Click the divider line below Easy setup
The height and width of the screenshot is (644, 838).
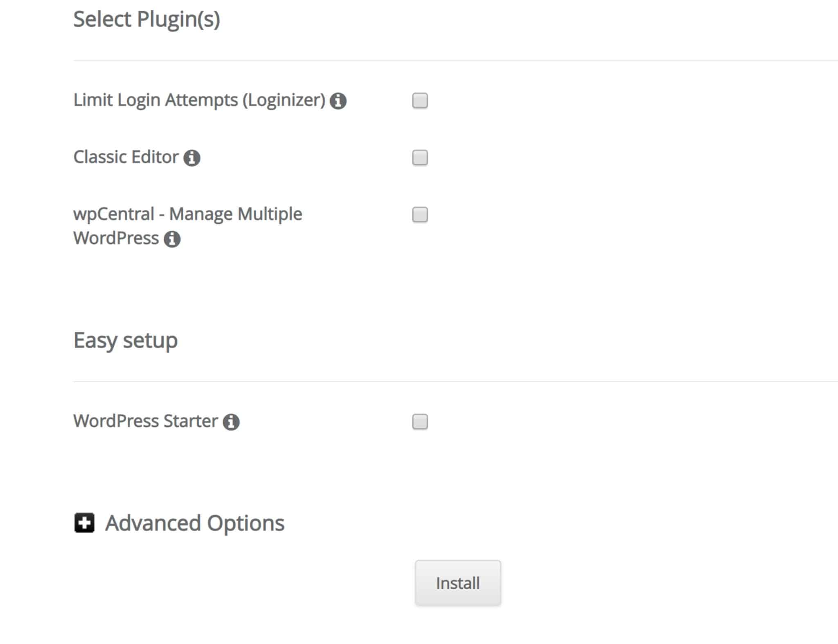(x=450, y=381)
